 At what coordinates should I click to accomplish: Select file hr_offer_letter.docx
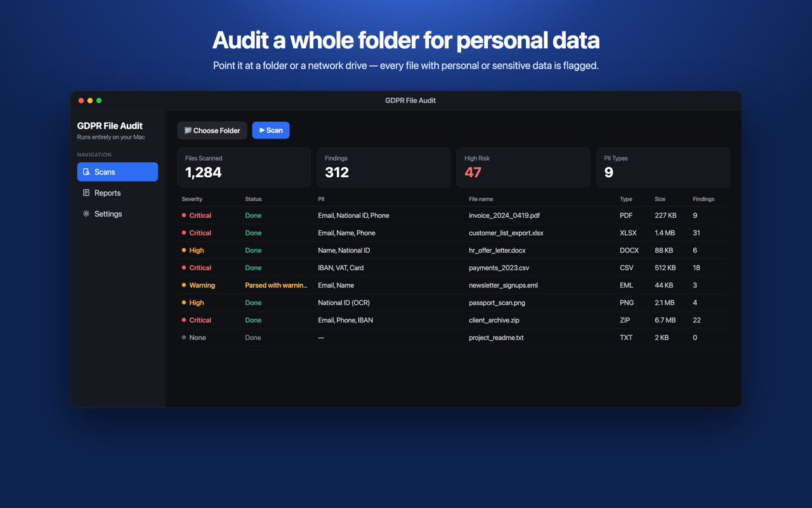tap(499, 250)
